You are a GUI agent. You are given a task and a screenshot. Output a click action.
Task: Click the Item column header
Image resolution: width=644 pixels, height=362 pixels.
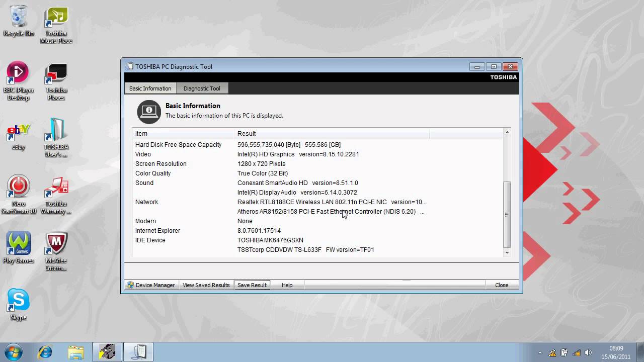coord(184,133)
